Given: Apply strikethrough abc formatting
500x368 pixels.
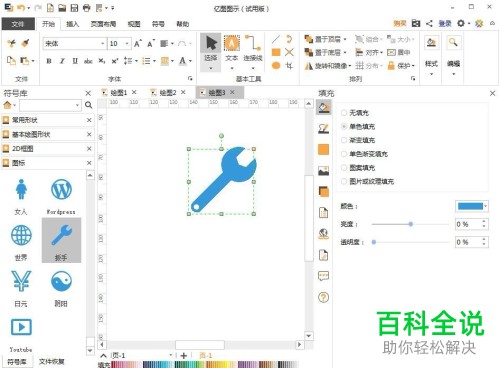Looking at the screenshot, I should [88, 61].
